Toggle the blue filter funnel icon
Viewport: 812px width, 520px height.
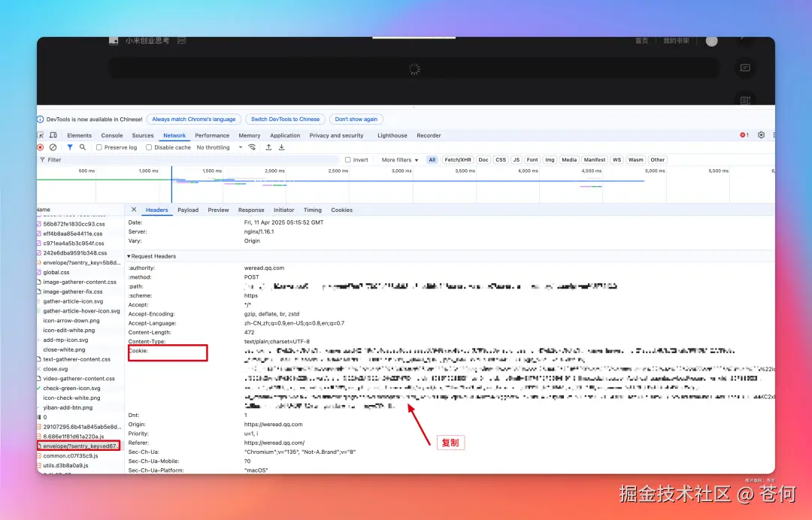pos(70,147)
